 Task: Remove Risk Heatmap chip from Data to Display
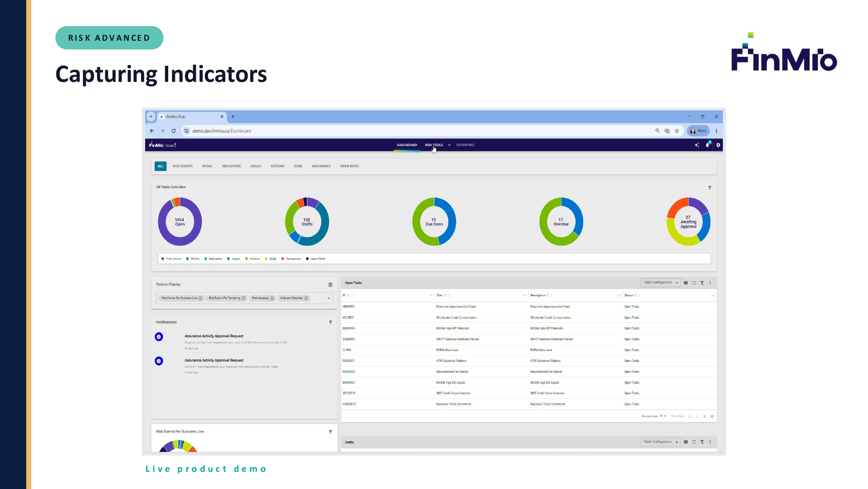(272, 298)
